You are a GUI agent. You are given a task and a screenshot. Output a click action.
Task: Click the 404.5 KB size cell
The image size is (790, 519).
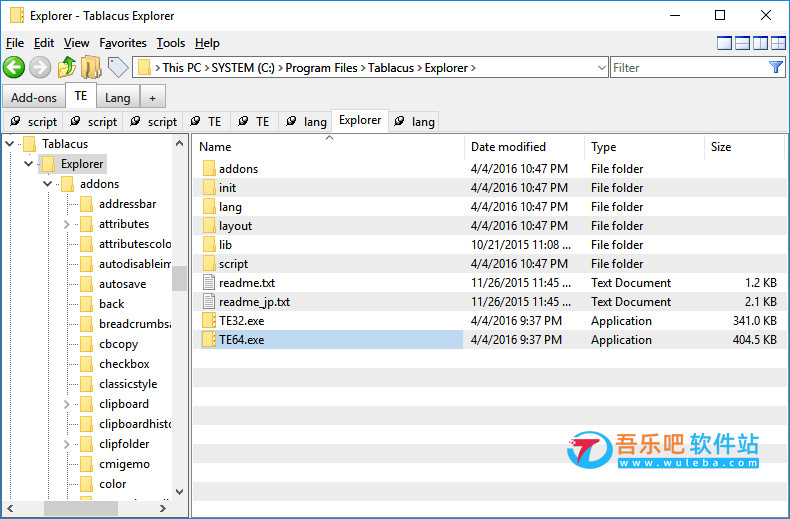(x=754, y=340)
